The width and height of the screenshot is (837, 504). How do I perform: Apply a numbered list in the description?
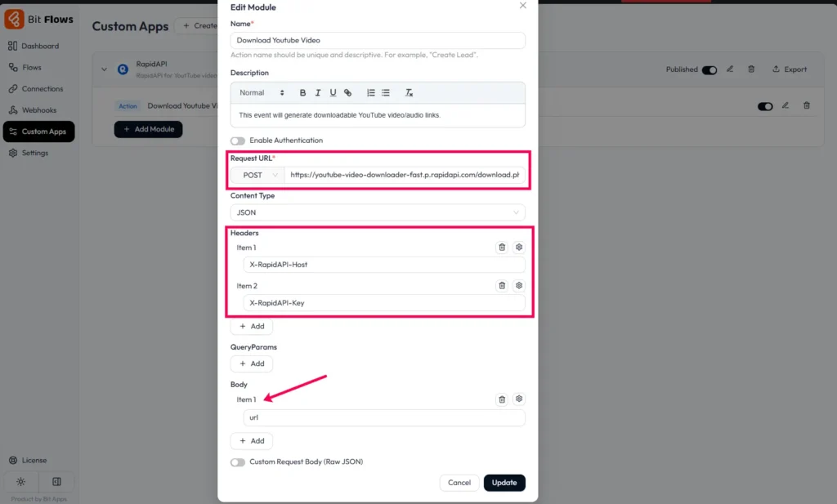click(x=369, y=93)
